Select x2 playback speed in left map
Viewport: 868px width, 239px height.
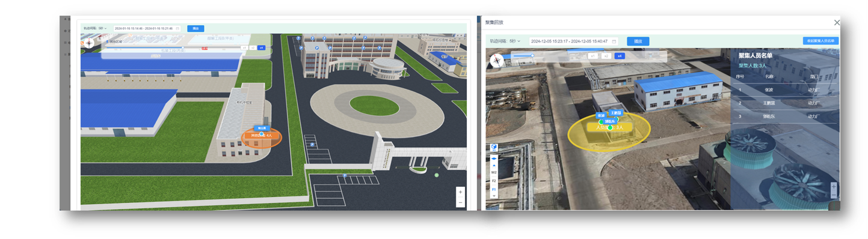pos(253,47)
